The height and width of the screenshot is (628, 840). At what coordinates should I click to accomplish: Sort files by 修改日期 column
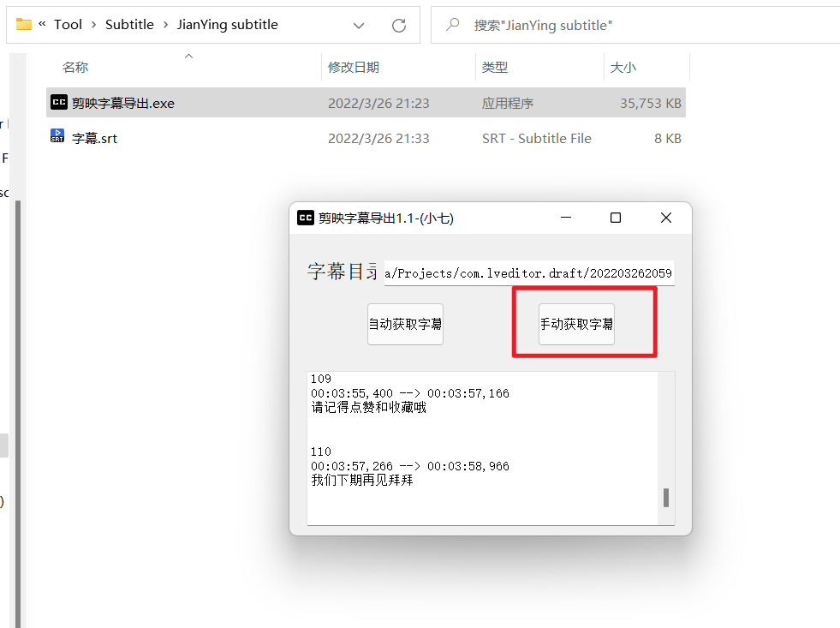(x=354, y=68)
